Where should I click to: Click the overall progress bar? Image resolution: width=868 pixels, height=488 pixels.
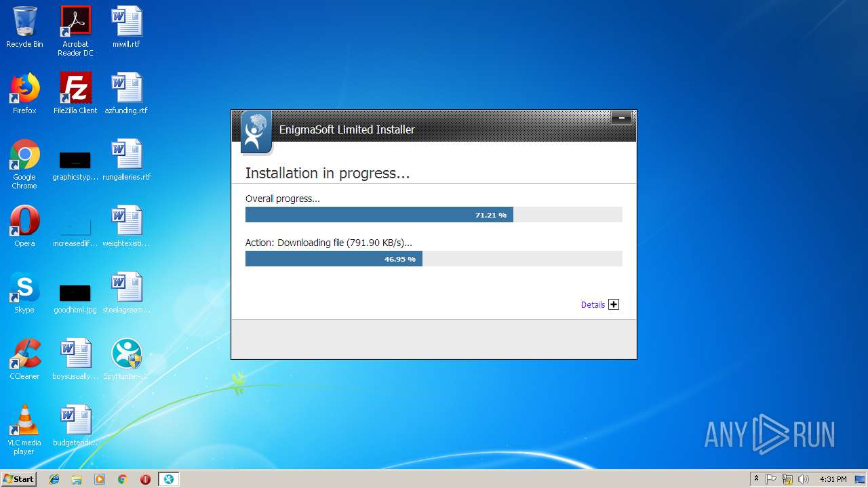[433, 215]
